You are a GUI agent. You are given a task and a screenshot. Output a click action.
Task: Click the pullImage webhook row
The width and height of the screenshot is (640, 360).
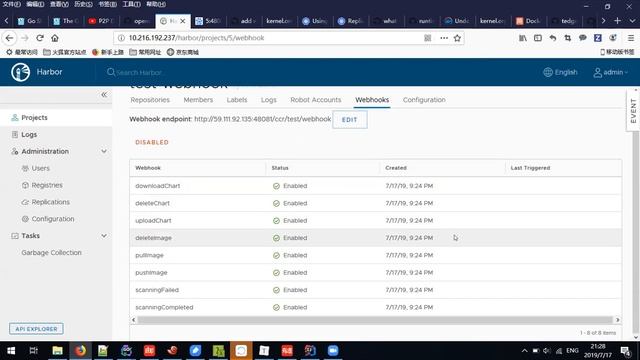click(x=376, y=255)
